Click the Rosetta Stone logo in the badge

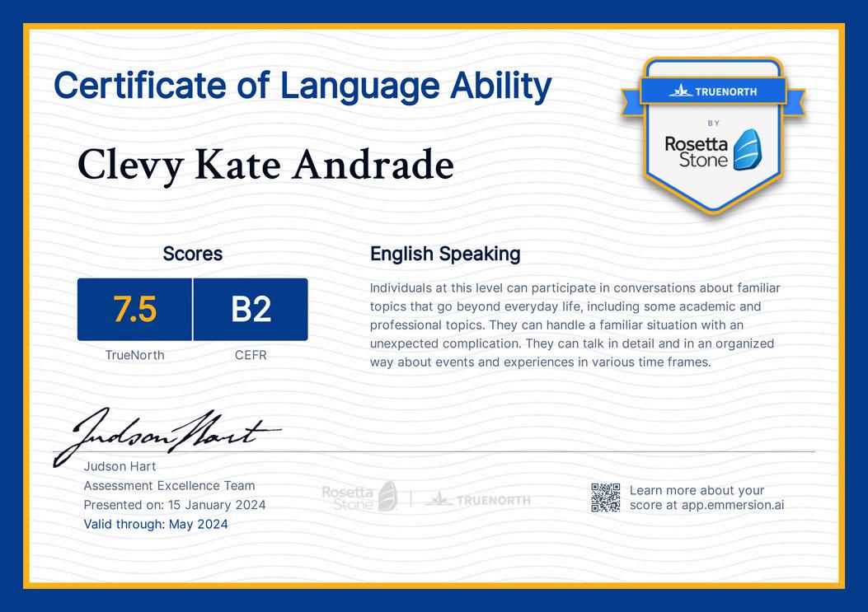click(x=713, y=150)
